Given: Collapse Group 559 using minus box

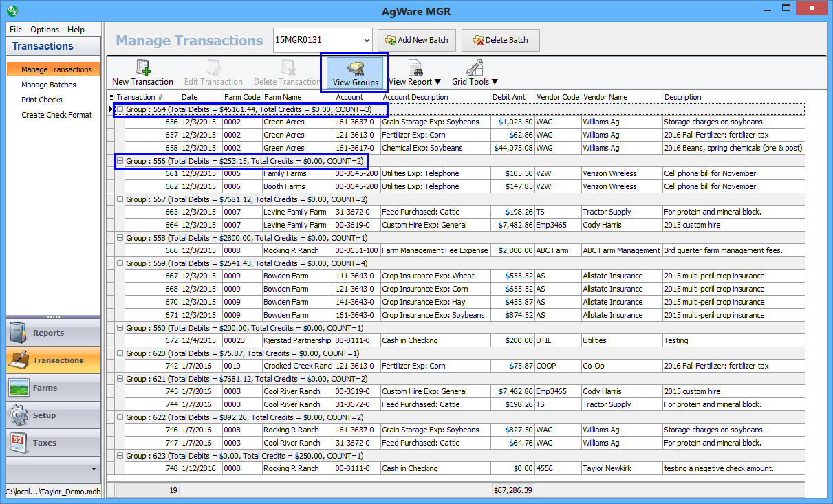Looking at the screenshot, I should [120, 263].
